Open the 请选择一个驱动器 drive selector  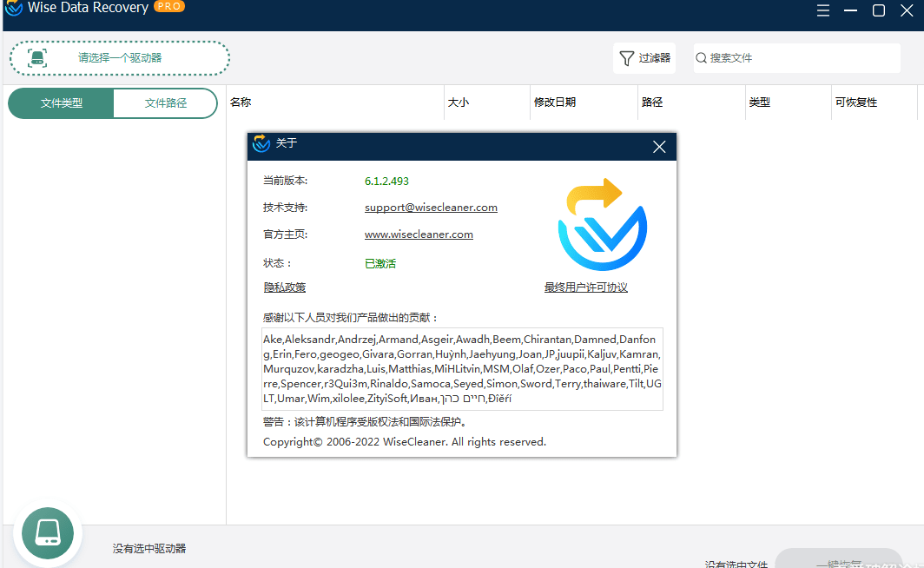(120, 57)
